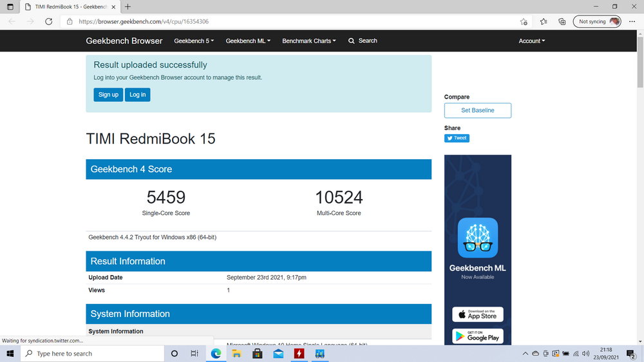Open the notifications action center
The height and width of the screenshot is (362, 644).
point(631,354)
